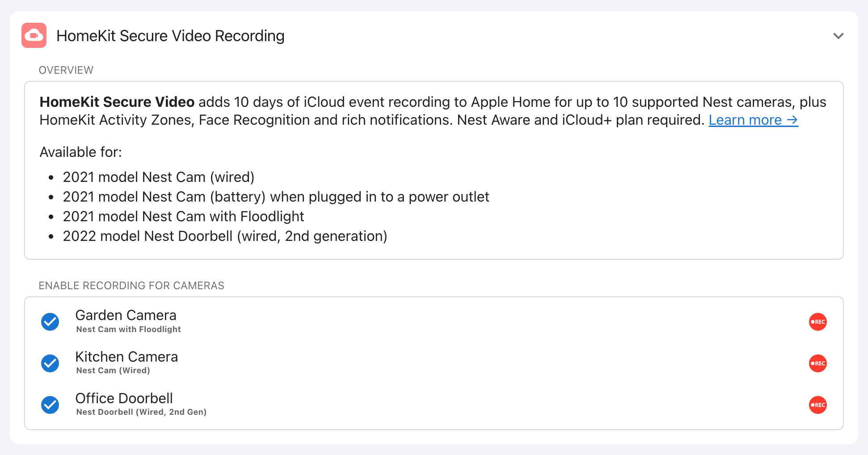Click the REC icon for Garden Camera
The height and width of the screenshot is (455, 868).
point(817,322)
